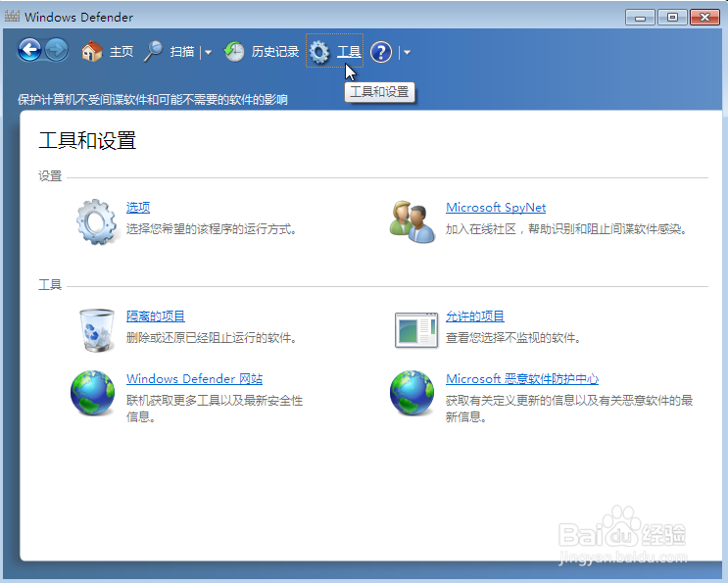Screen dimensions: 728x583
Task: Click the 工具 section header
Action: tap(50, 284)
